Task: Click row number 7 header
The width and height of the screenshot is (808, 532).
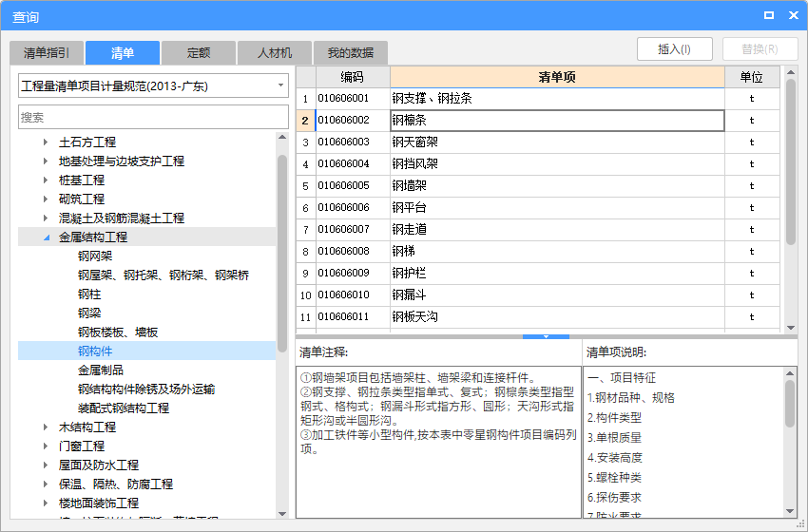Action: pos(305,229)
